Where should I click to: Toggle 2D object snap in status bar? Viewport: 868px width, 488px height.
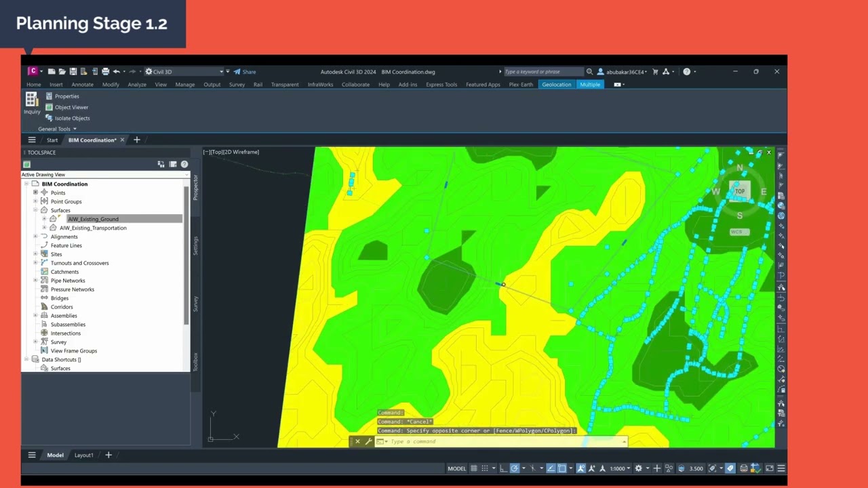(x=562, y=468)
